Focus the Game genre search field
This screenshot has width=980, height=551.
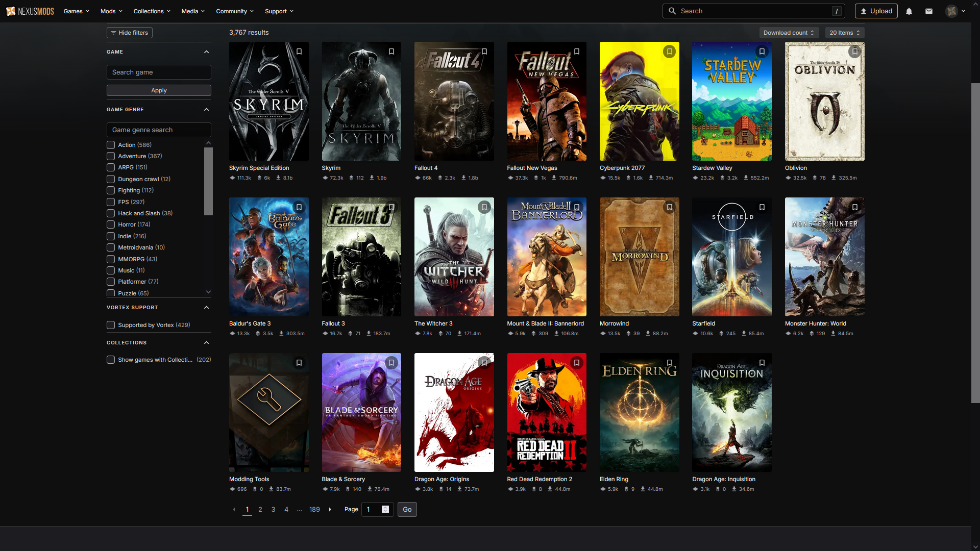(x=159, y=130)
